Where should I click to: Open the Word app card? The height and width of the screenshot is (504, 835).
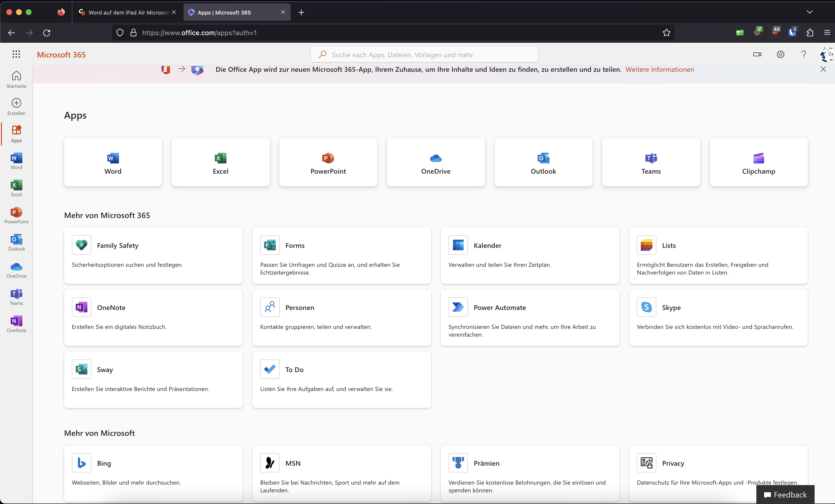(x=113, y=162)
